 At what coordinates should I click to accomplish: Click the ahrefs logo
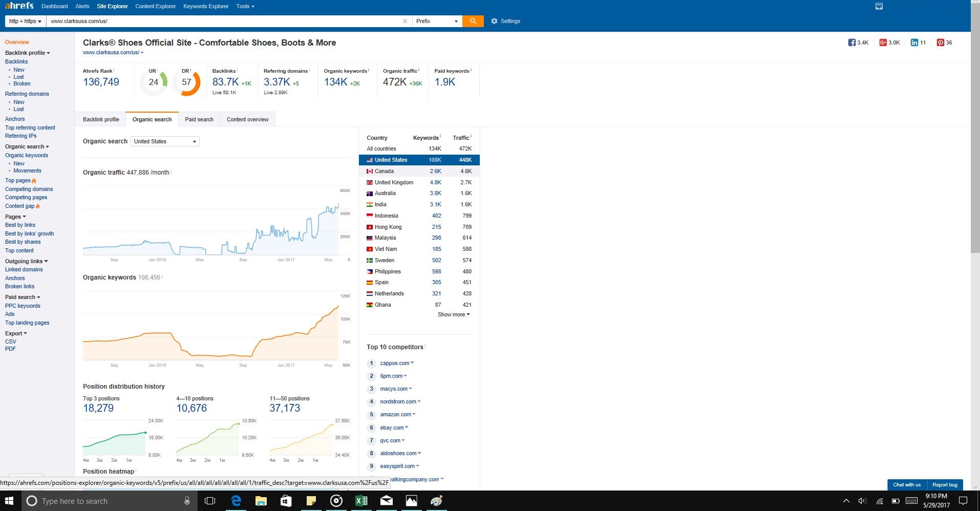[19, 6]
